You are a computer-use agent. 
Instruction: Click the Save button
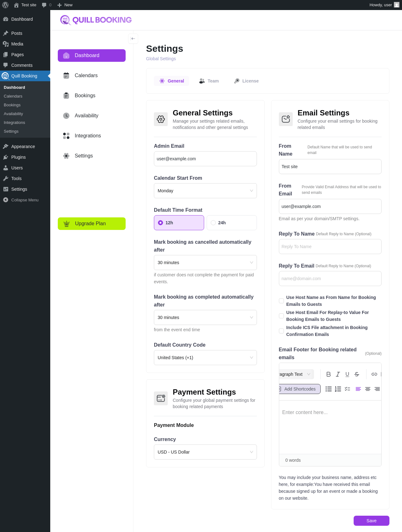click(x=372, y=521)
